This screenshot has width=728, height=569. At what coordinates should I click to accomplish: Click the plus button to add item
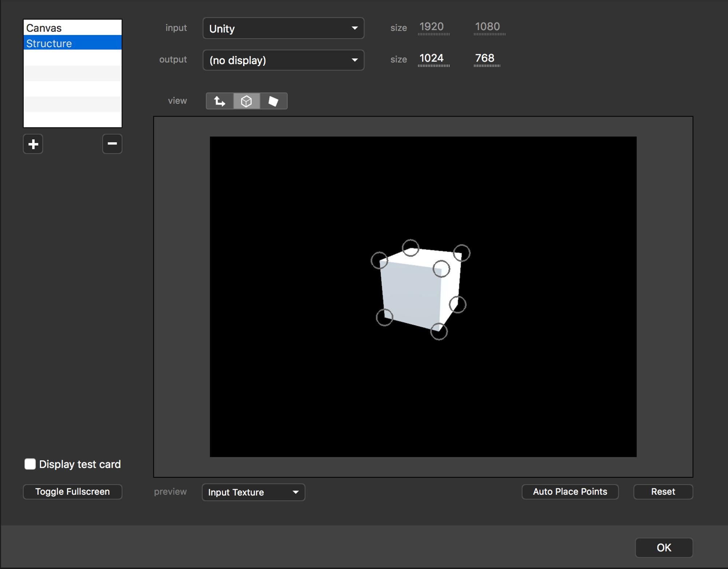[x=33, y=144]
